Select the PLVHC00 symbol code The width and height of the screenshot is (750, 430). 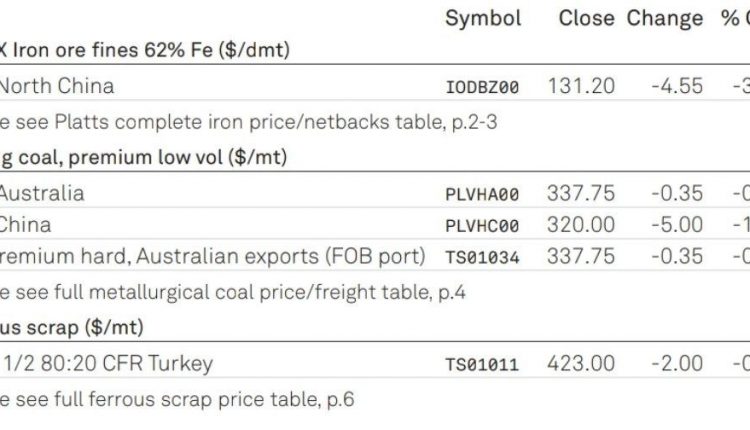(x=482, y=226)
